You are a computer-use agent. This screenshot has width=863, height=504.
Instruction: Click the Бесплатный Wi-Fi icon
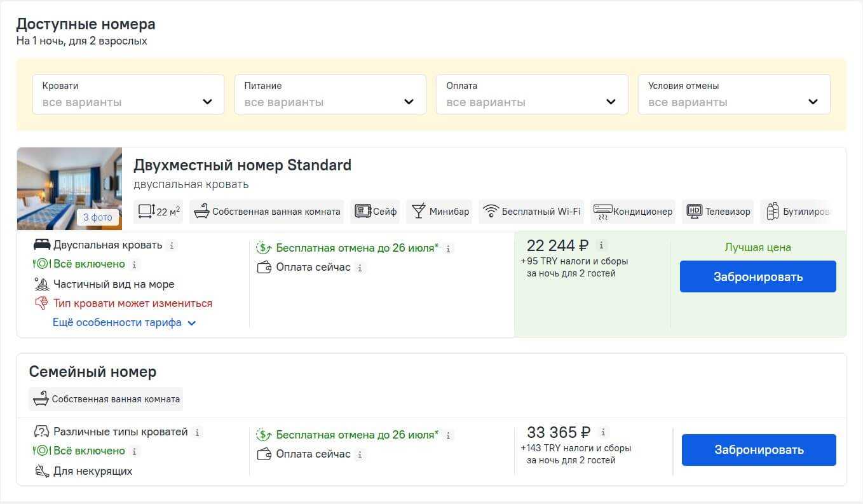pos(491,212)
